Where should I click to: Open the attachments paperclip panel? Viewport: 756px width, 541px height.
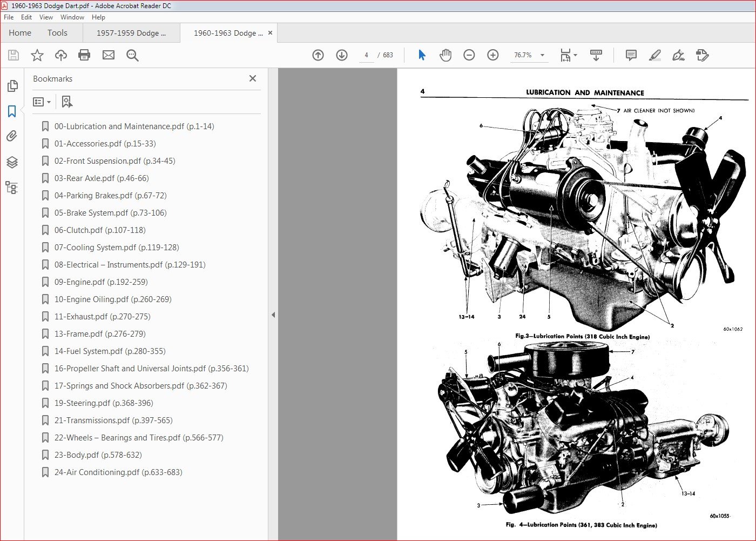12,136
